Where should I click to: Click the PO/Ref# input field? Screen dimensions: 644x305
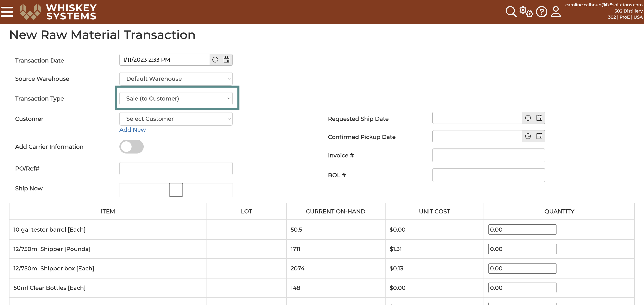click(176, 168)
